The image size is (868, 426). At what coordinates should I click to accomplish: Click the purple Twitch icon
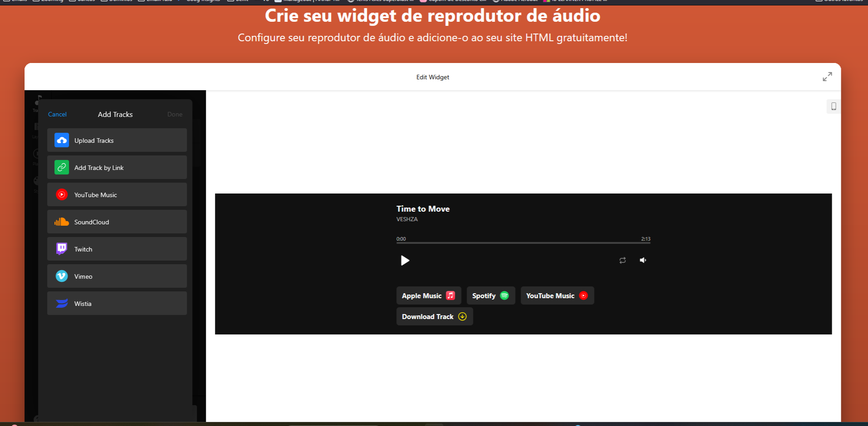(62, 249)
